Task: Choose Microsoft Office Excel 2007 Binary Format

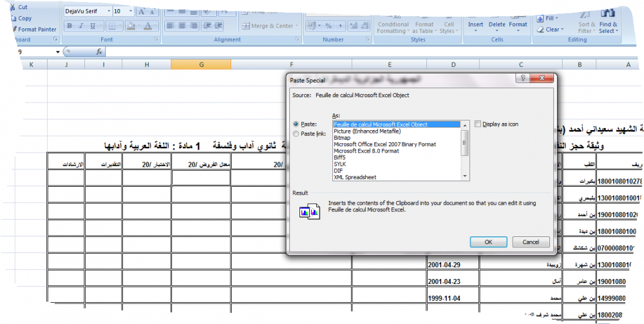Action: (385, 144)
